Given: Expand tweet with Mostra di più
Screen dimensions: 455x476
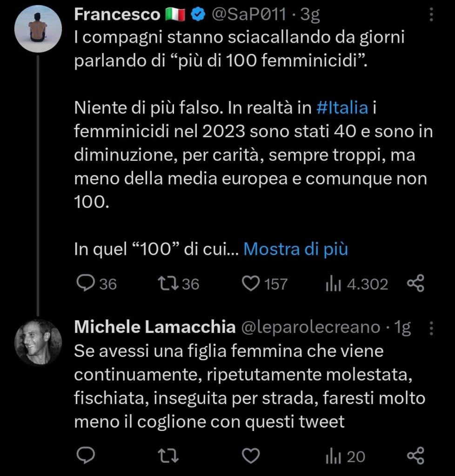Looking at the screenshot, I should (x=295, y=250).
